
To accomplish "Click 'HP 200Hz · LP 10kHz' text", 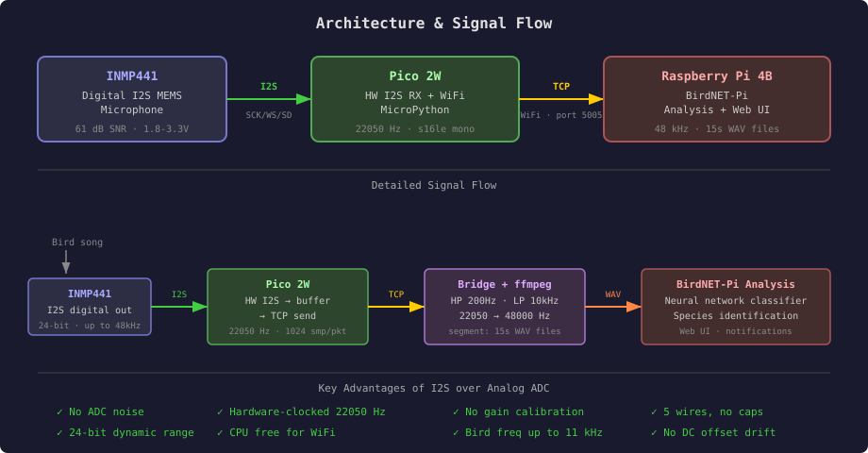I will point(505,301).
